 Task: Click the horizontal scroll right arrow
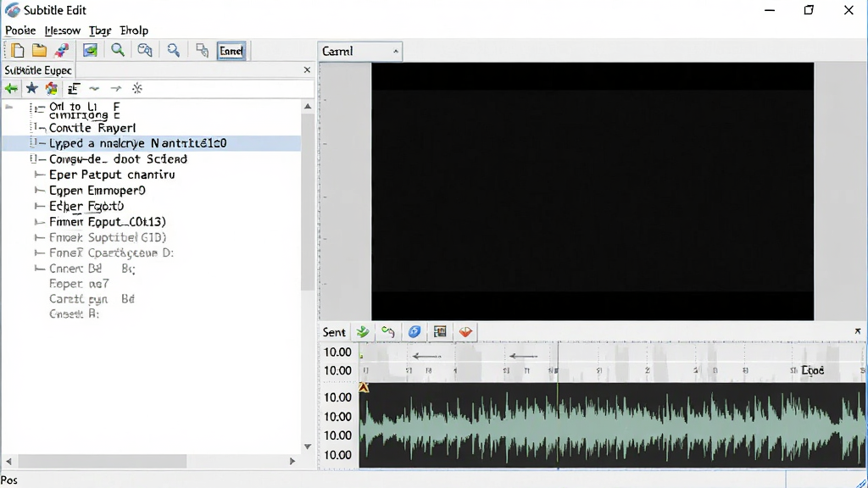click(x=292, y=461)
